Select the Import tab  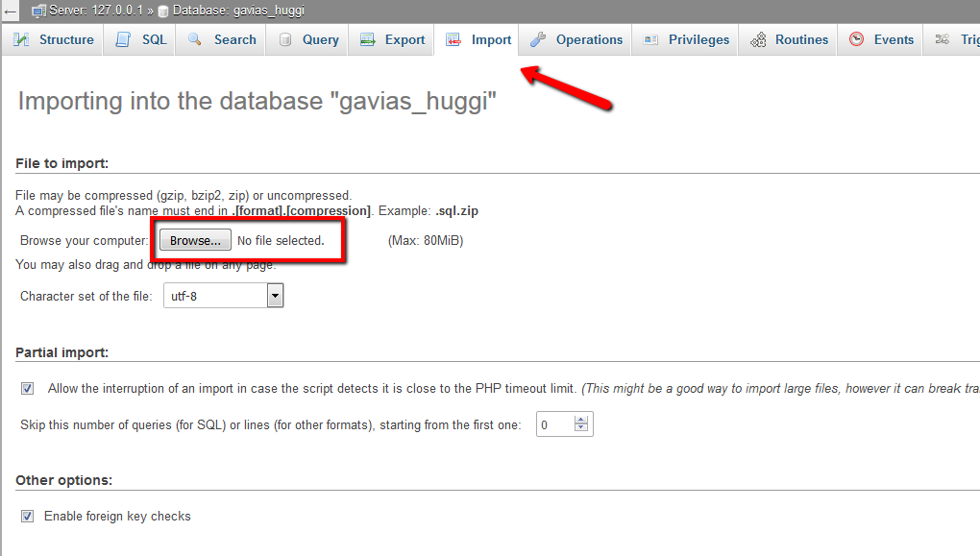(x=477, y=39)
